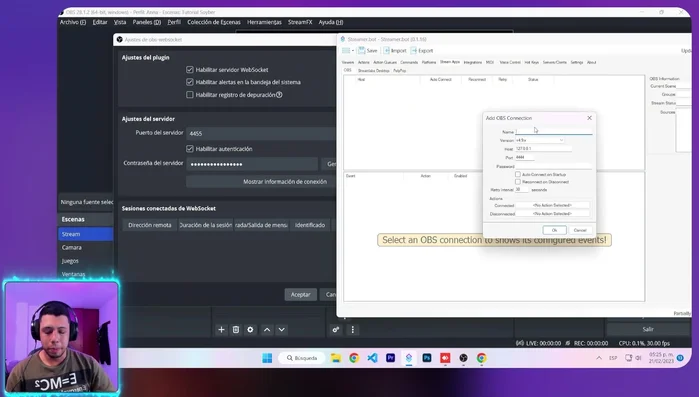Open the Connected action selector
The width and height of the screenshot is (699, 397).
(552, 205)
